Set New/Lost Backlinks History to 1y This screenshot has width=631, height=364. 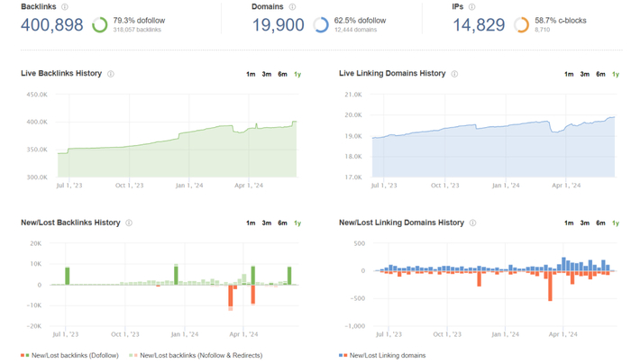(x=297, y=223)
